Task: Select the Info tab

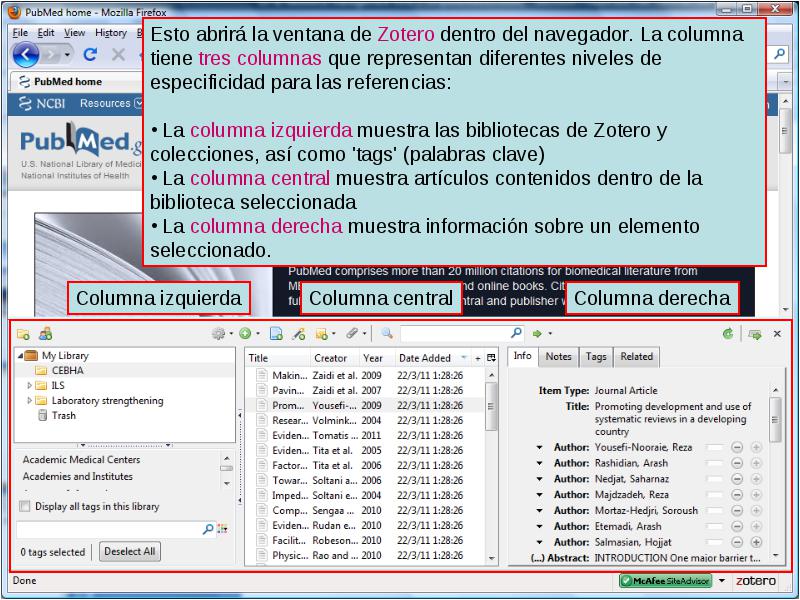Action: (522, 356)
